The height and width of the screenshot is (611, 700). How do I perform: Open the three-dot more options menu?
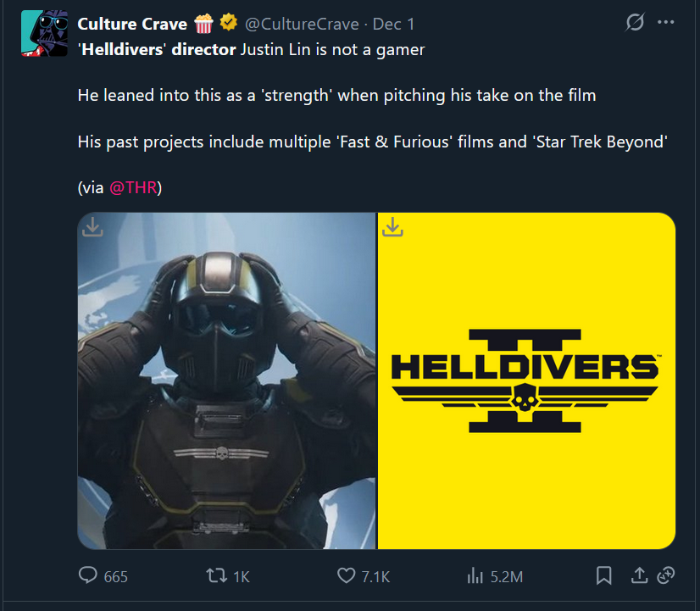point(666,23)
